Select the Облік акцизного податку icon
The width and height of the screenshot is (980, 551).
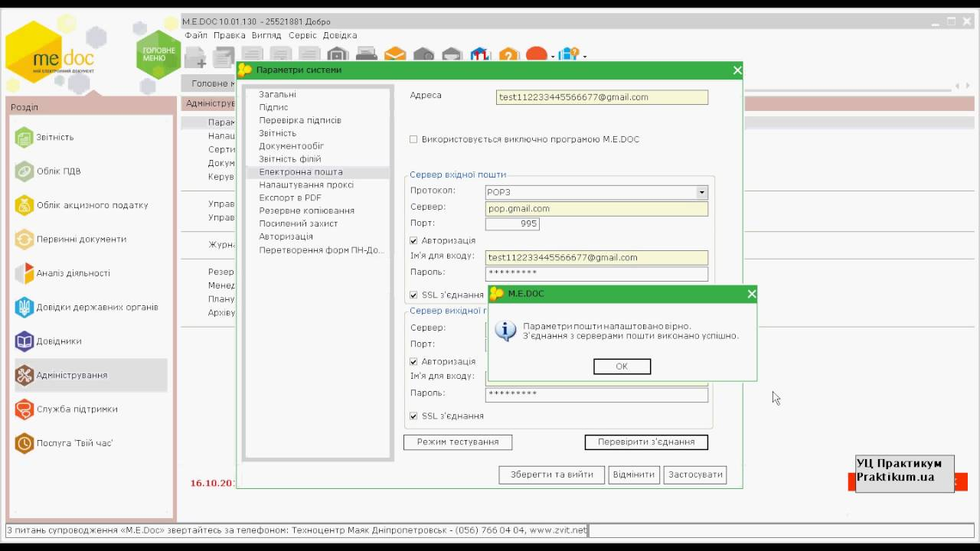point(24,205)
